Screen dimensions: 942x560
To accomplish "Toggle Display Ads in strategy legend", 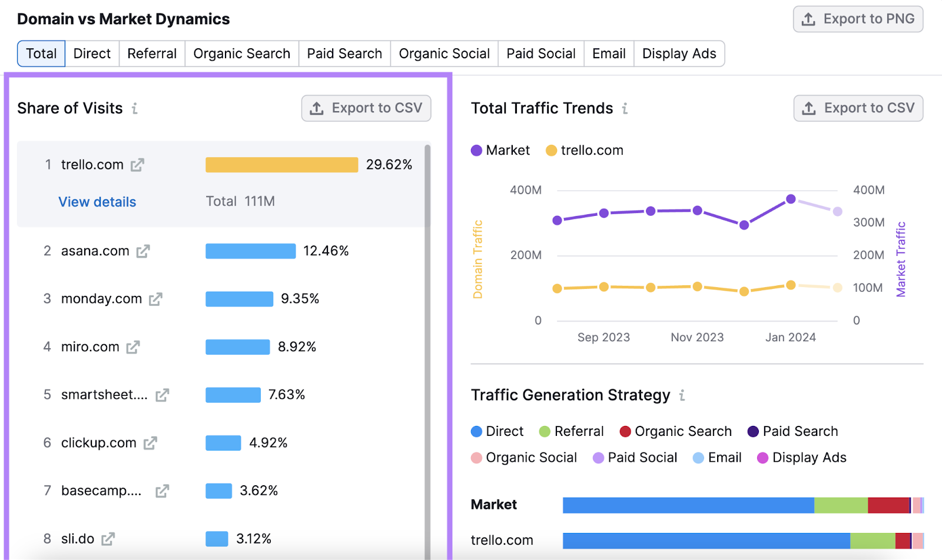I will click(x=801, y=458).
